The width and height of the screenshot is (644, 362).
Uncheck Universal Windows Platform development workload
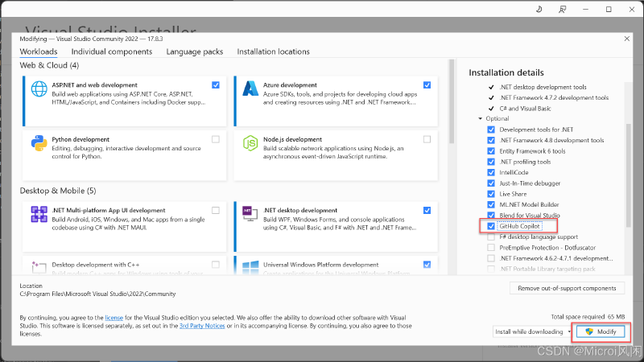[427, 265]
